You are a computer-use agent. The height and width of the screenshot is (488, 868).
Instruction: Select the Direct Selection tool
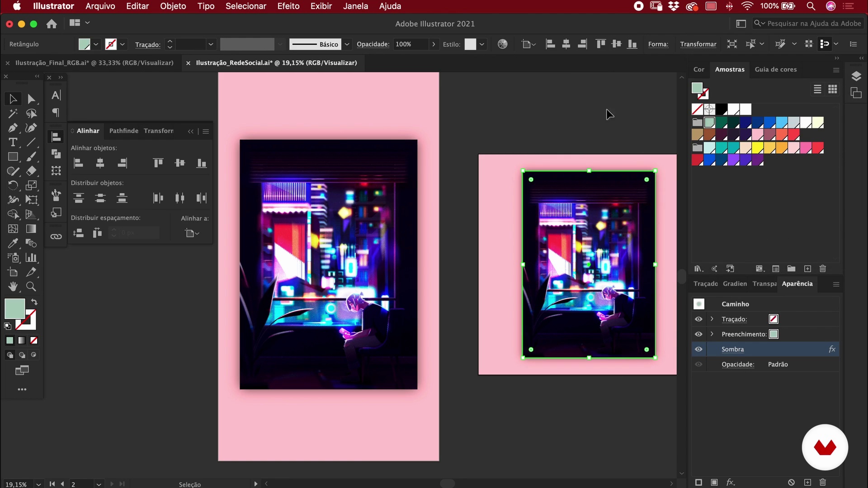coord(31,99)
